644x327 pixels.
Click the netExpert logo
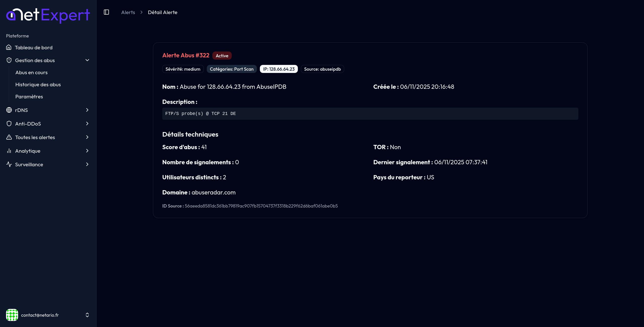pyautogui.click(x=48, y=15)
